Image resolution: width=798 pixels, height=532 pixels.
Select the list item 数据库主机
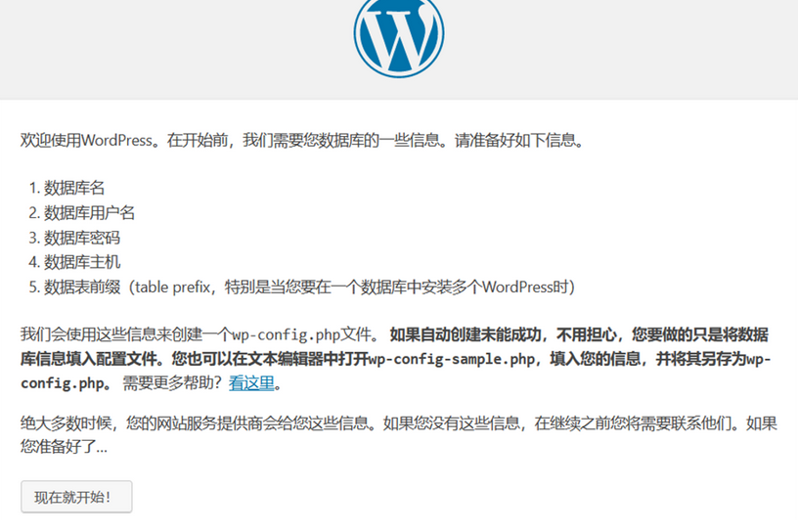pos(81,262)
